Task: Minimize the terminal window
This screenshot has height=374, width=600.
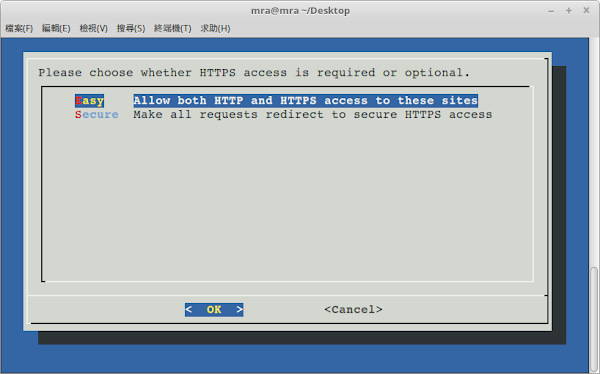Action: pyautogui.click(x=551, y=11)
